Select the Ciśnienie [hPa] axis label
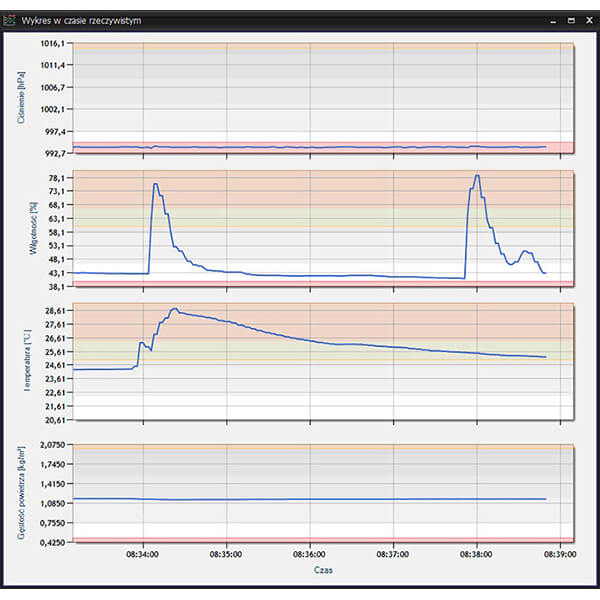Screen dimensions: 600x600 [x=21, y=99]
